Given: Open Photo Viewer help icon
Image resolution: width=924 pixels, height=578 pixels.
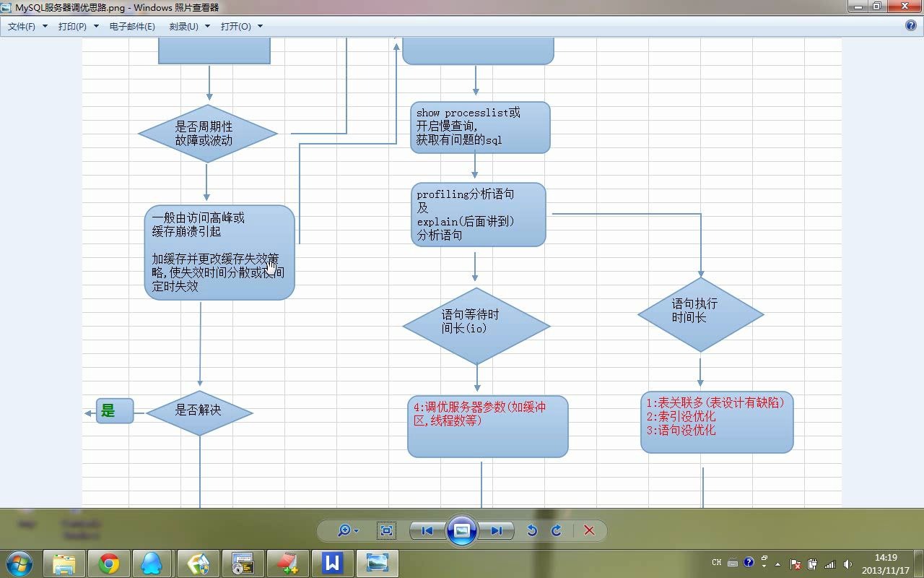Looking at the screenshot, I should [911, 25].
